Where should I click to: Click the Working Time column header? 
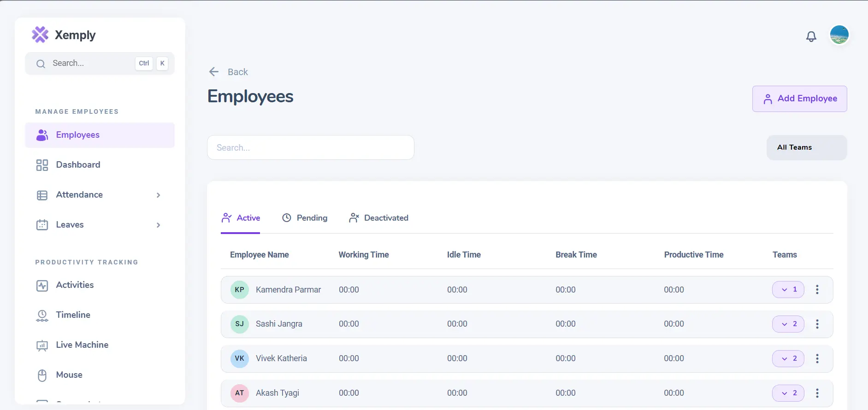tap(364, 255)
